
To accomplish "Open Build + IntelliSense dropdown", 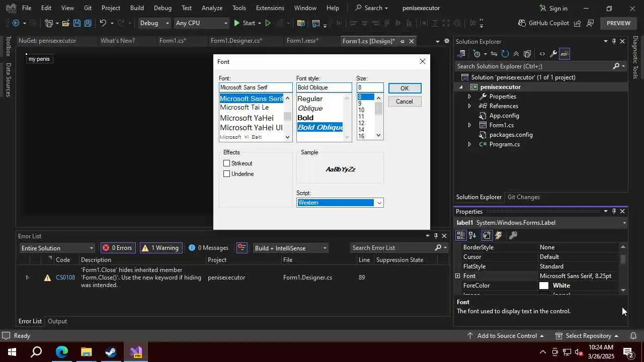I will click(x=290, y=248).
